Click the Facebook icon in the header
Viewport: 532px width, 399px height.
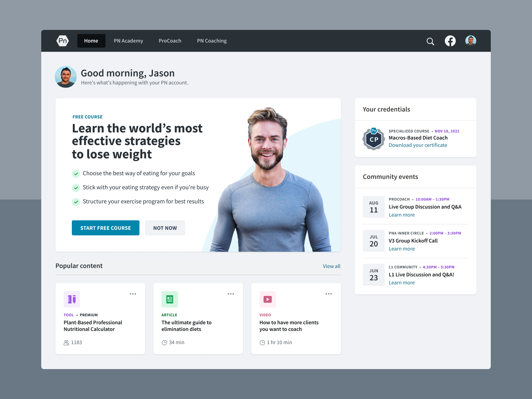(451, 41)
